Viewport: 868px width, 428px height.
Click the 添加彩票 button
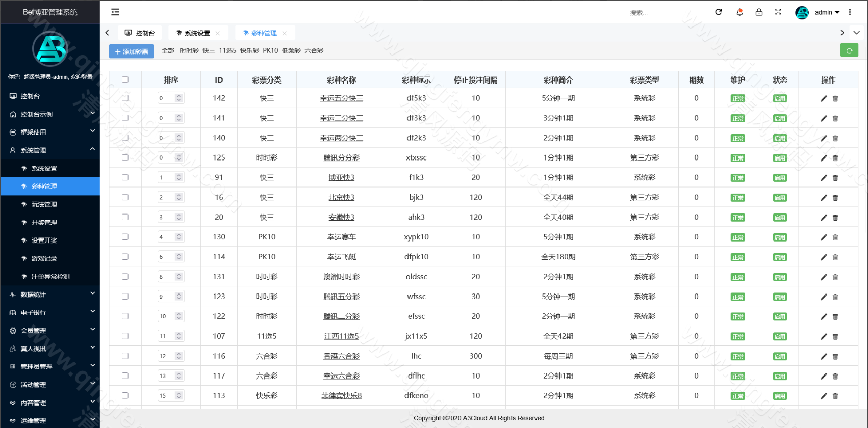[x=131, y=51]
